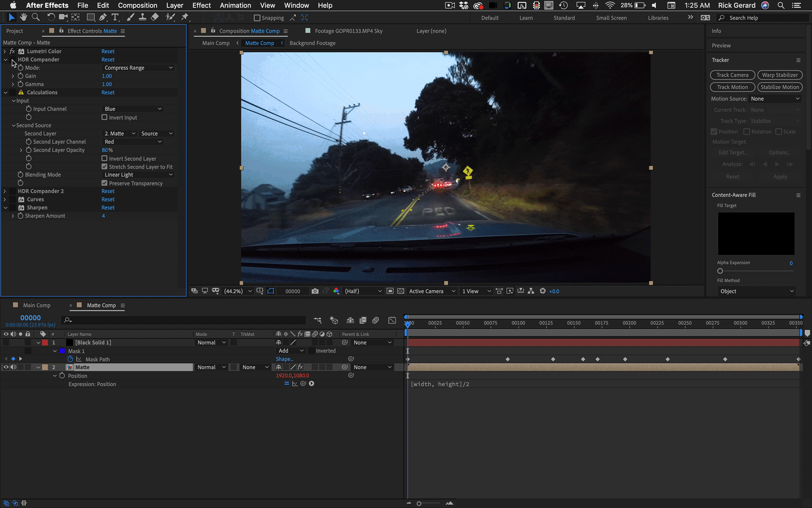Select the Pen tool
The height and width of the screenshot is (508, 812).
(102, 17)
